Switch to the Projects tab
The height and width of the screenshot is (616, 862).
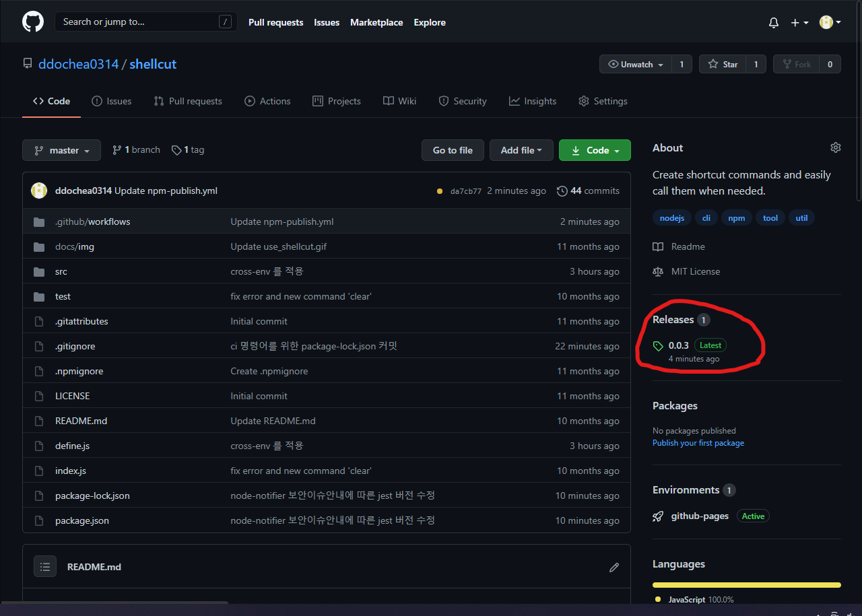point(337,101)
